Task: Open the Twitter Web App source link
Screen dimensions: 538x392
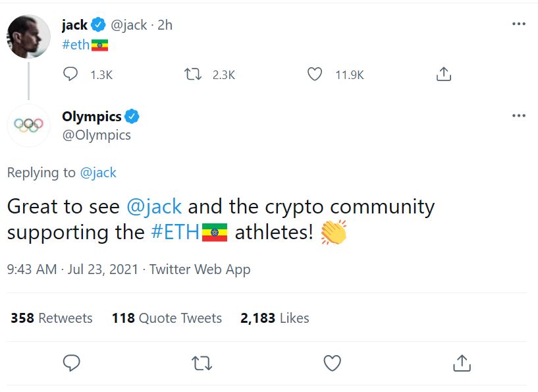Action: point(200,269)
